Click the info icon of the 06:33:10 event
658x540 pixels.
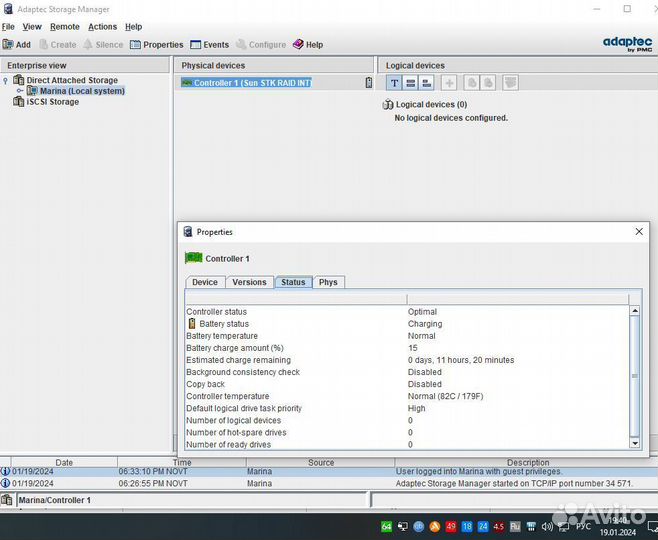tap(5, 472)
